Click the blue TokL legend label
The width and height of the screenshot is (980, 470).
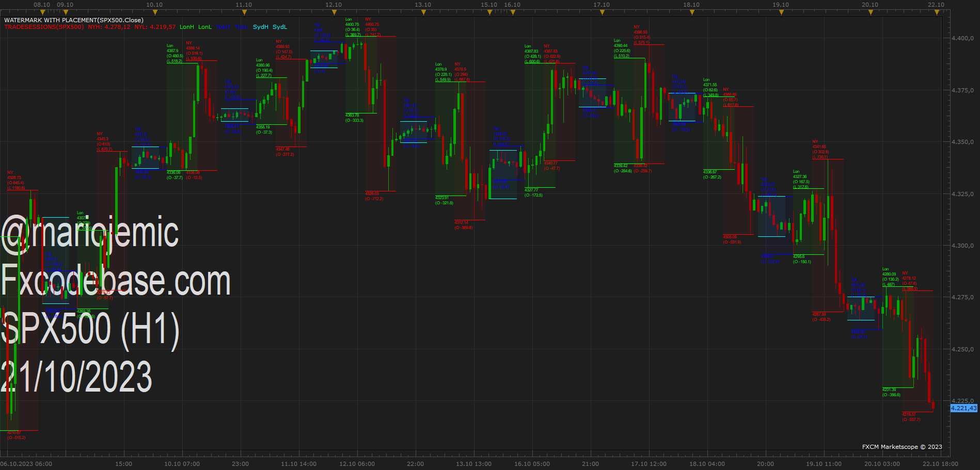point(241,27)
